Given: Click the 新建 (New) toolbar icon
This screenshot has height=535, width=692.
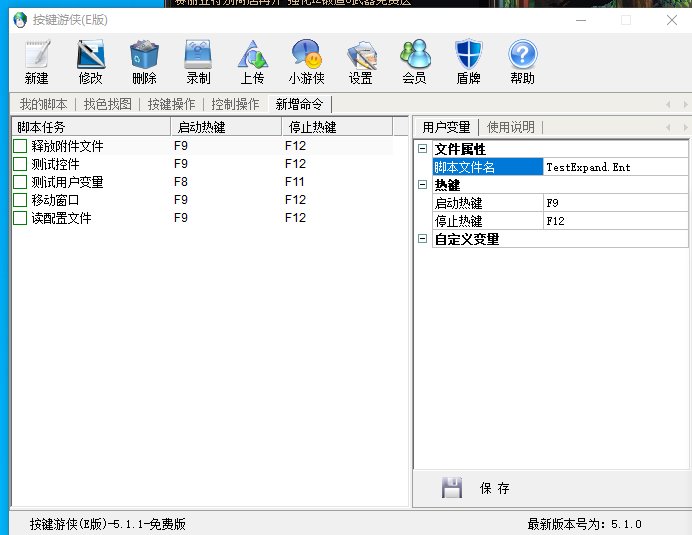Looking at the screenshot, I should click(x=37, y=55).
